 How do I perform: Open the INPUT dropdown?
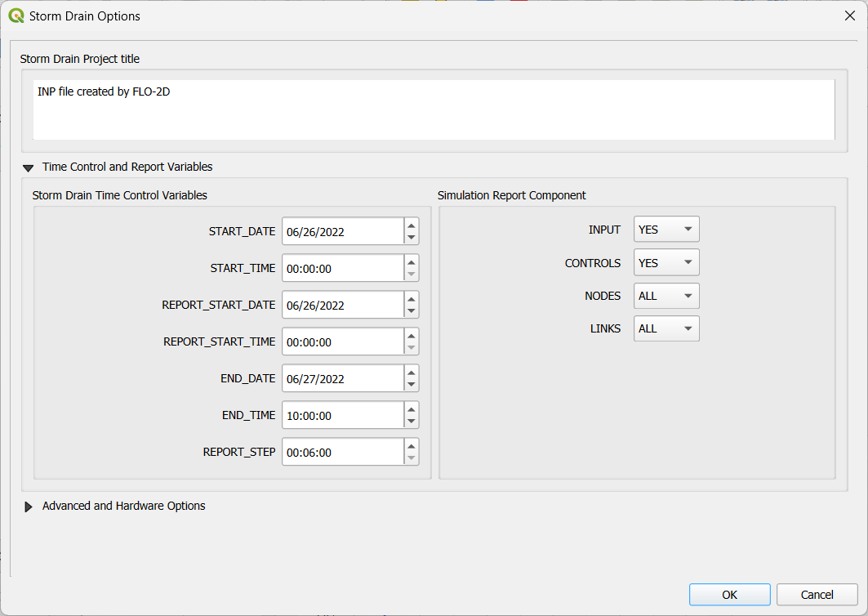tap(666, 230)
